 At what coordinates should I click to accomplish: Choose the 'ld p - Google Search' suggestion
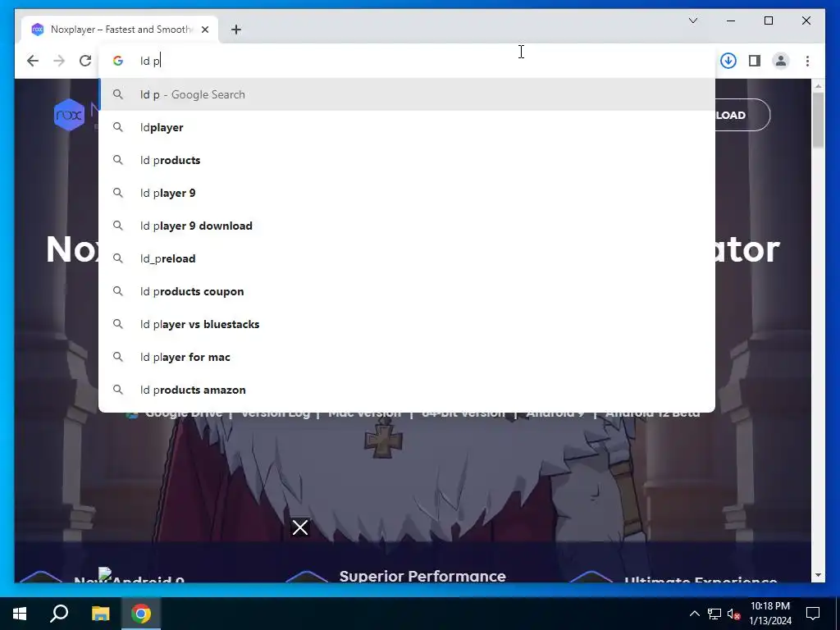click(407, 94)
